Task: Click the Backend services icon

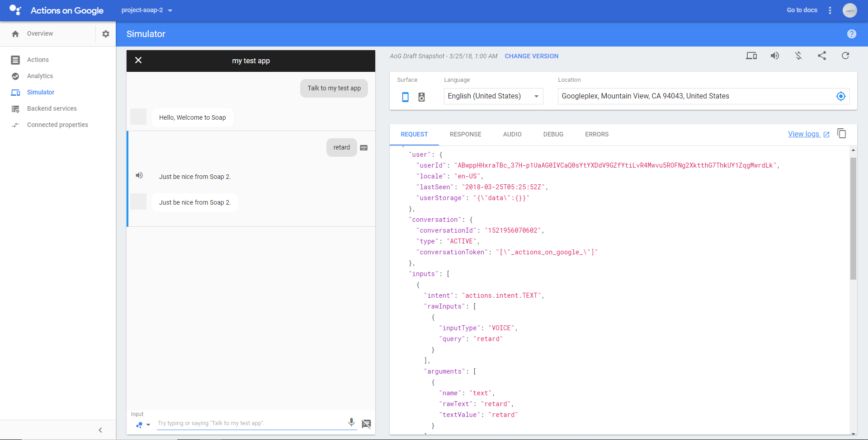Action: click(15, 109)
